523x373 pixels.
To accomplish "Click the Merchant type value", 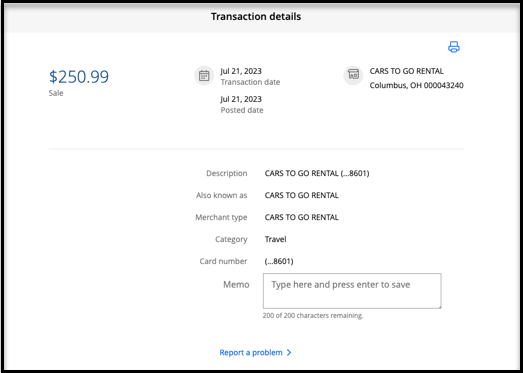I will (302, 217).
